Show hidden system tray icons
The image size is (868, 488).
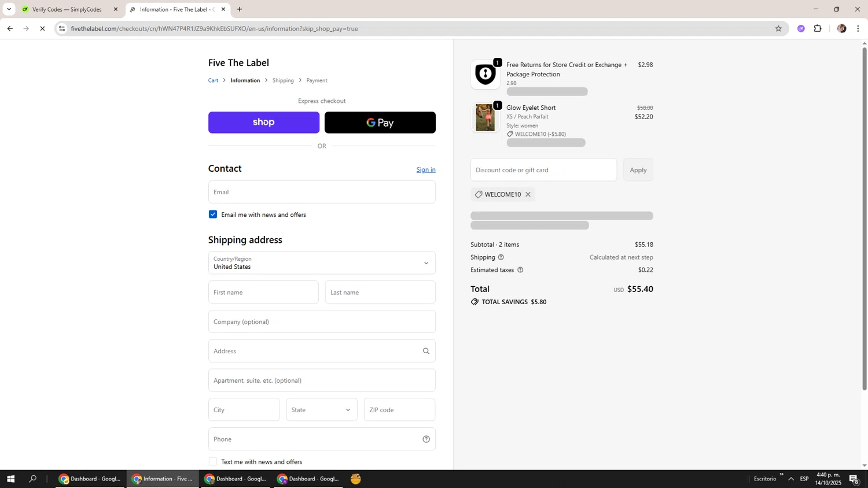coord(791,479)
